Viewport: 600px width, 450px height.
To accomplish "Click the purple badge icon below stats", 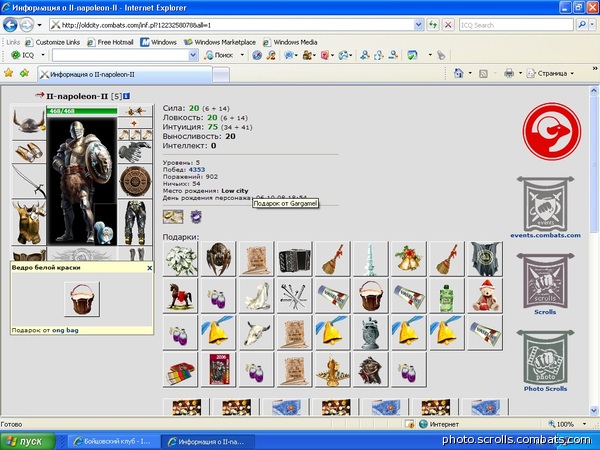I will pyautogui.click(x=196, y=217).
